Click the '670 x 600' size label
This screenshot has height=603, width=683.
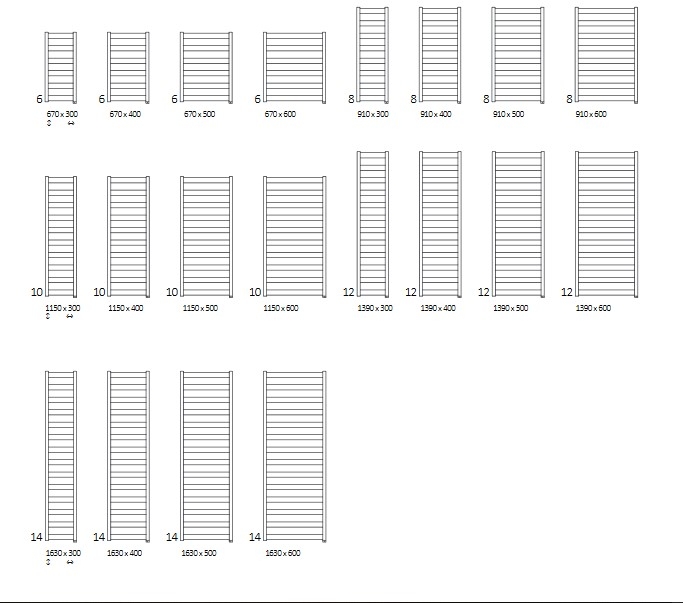280,114
